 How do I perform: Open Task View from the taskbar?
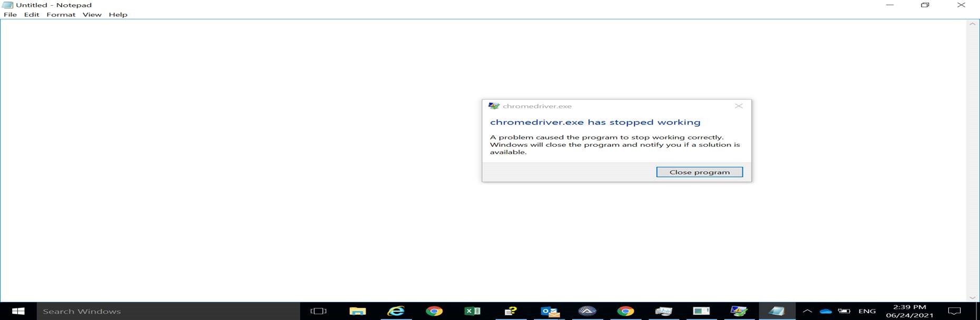coord(318,311)
